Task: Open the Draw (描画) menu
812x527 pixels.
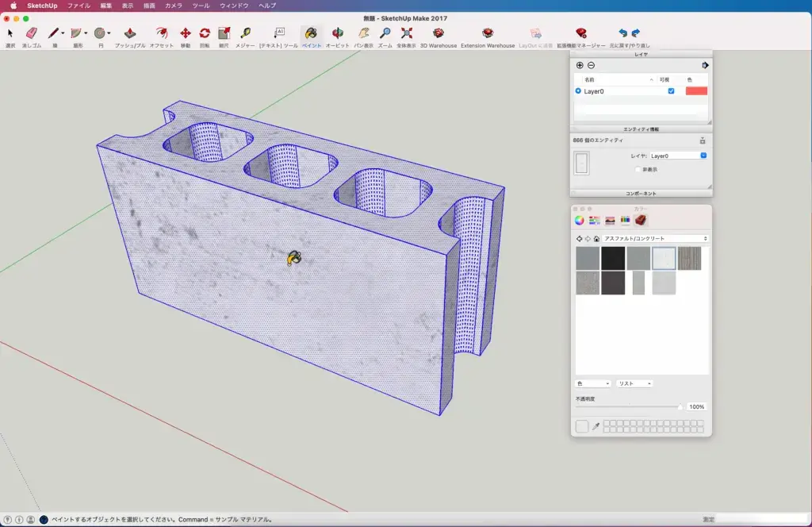Action: (x=149, y=6)
